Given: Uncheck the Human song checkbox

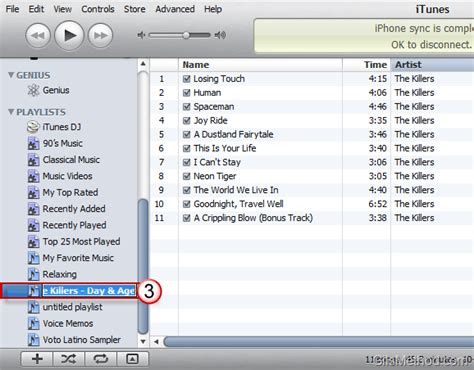Looking at the screenshot, I should pos(187,93).
